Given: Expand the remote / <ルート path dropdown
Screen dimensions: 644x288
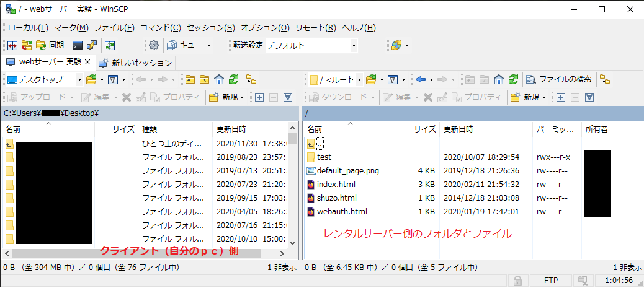Looking at the screenshot, I should (x=359, y=79).
